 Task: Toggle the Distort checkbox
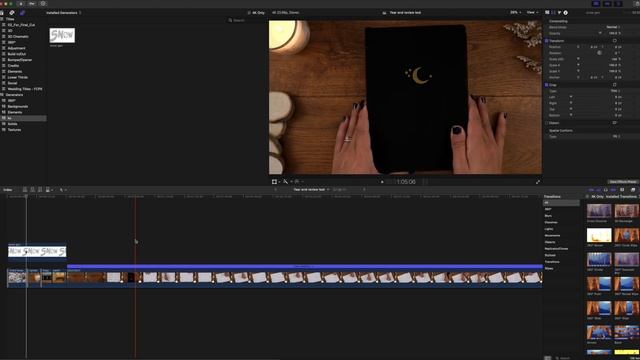click(x=547, y=123)
